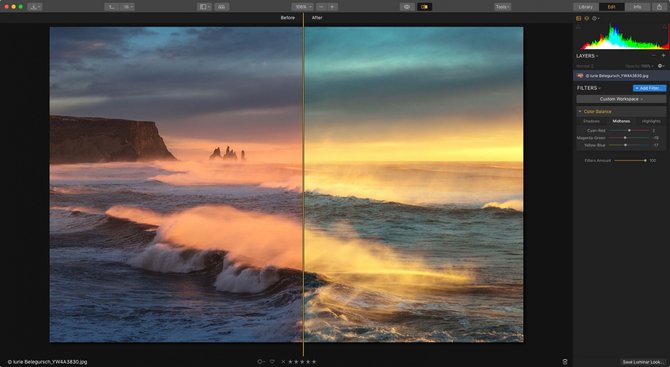
Task: Click the zoom in plus button
Action: pyautogui.click(x=332, y=7)
